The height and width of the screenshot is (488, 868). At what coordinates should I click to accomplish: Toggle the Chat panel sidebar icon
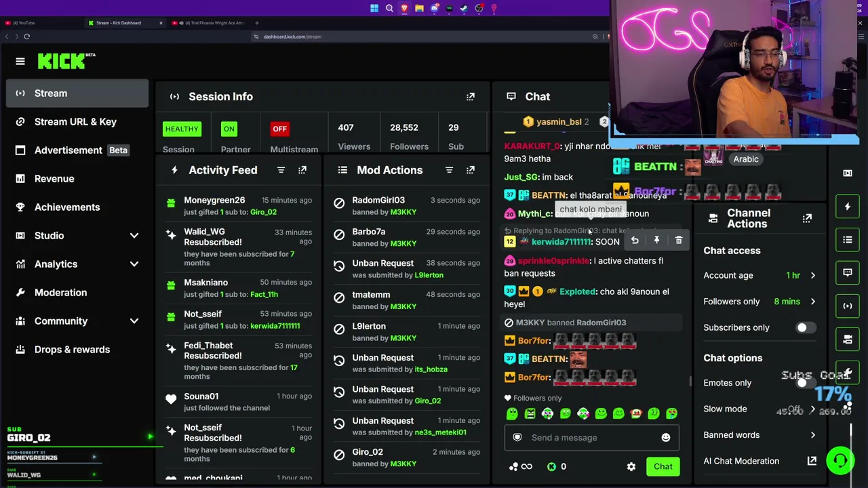tap(848, 272)
